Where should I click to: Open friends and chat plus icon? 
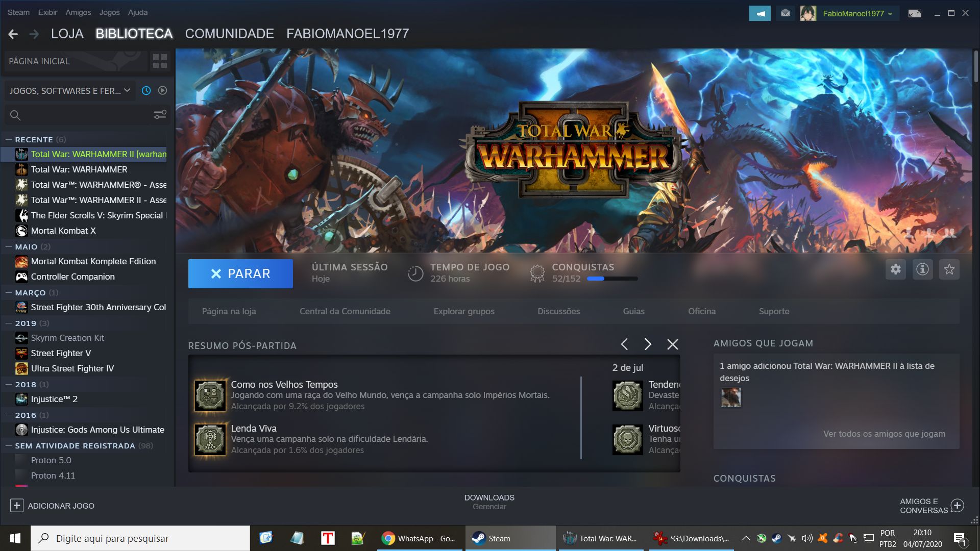[958, 506]
